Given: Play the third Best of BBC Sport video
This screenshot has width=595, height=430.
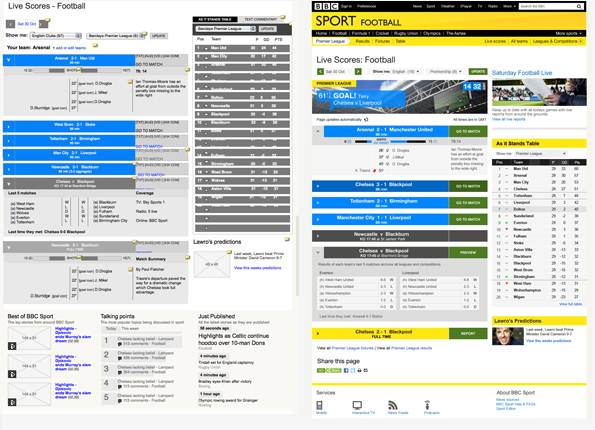Looking at the screenshot, I should [x=12, y=402].
